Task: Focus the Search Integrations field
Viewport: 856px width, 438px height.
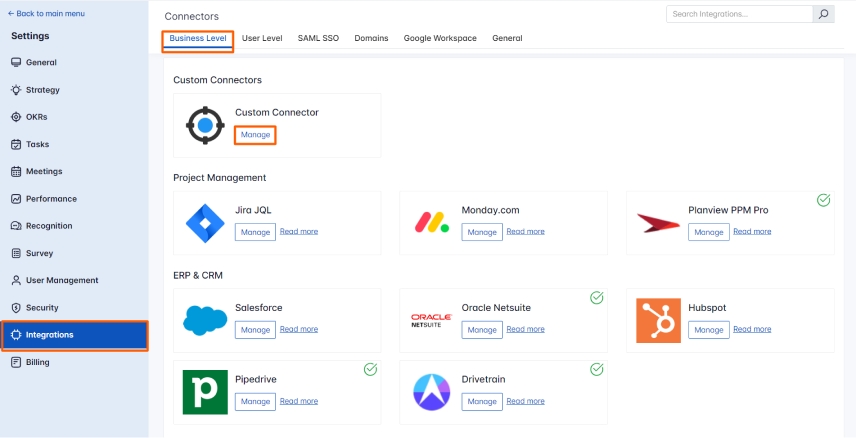Action: tap(740, 14)
